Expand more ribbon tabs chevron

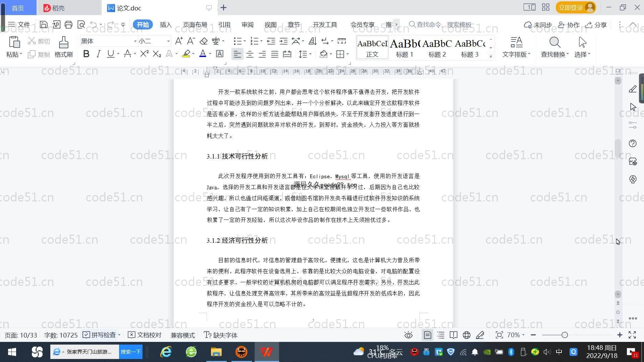[x=396, y=24]
